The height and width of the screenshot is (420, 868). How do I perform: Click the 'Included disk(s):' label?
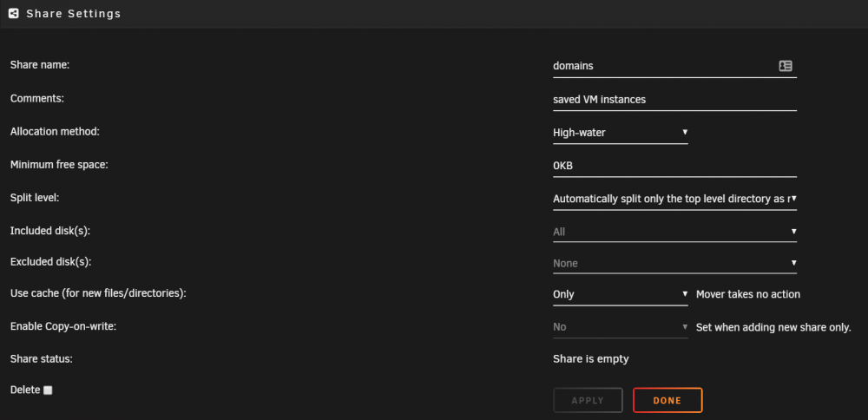49,231
